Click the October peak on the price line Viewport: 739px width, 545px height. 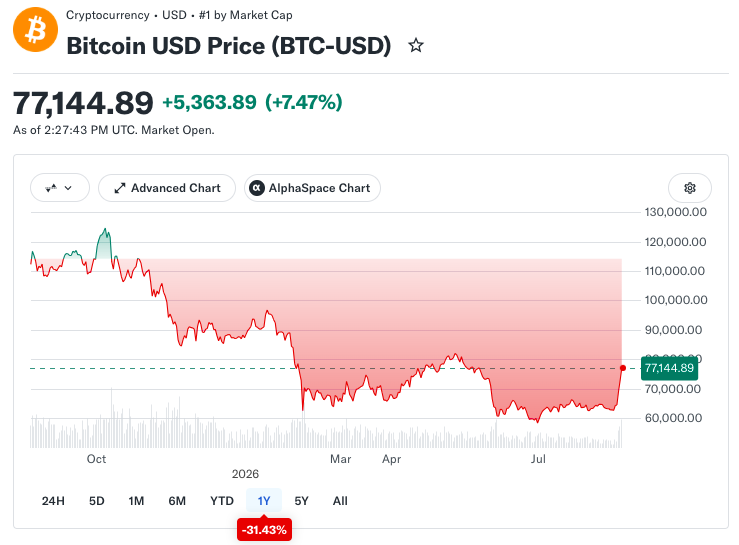pyautogui.click(x=105, y=230)
